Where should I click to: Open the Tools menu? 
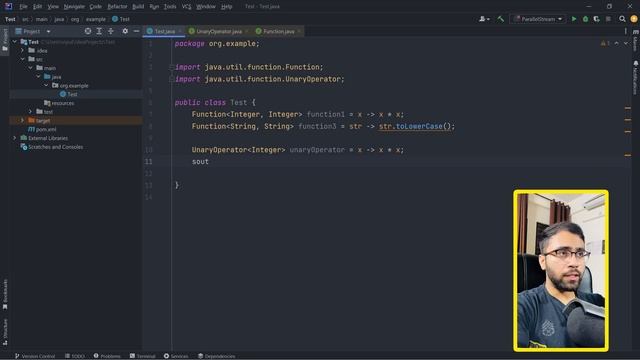(170, 7)
